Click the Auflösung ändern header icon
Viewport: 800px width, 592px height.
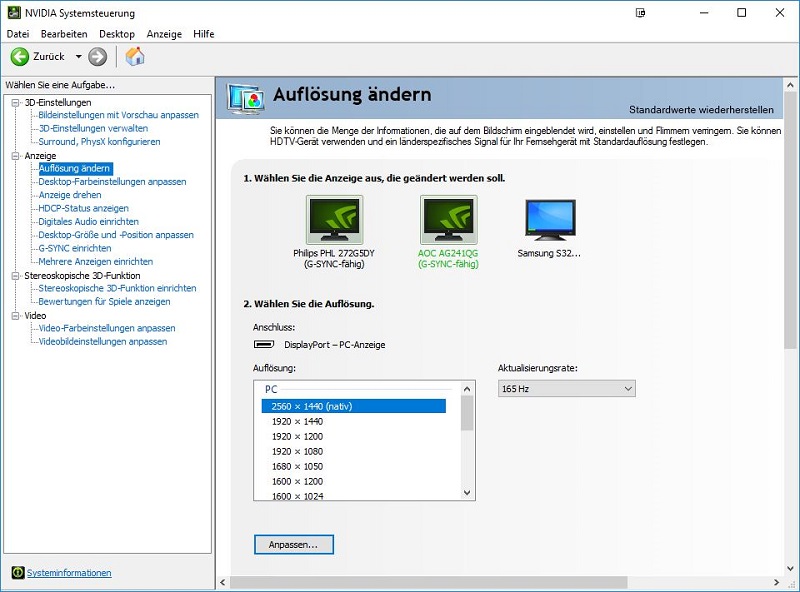(x=246, y=98)
